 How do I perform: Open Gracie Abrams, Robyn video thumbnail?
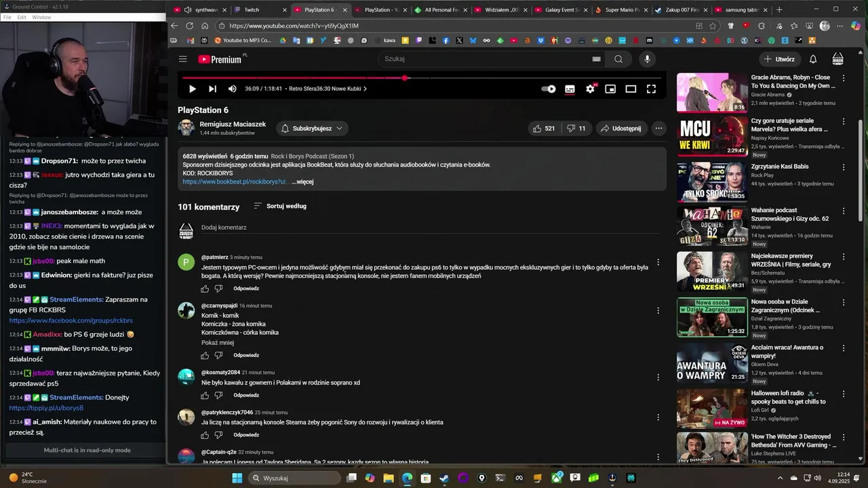pos(712,92)
